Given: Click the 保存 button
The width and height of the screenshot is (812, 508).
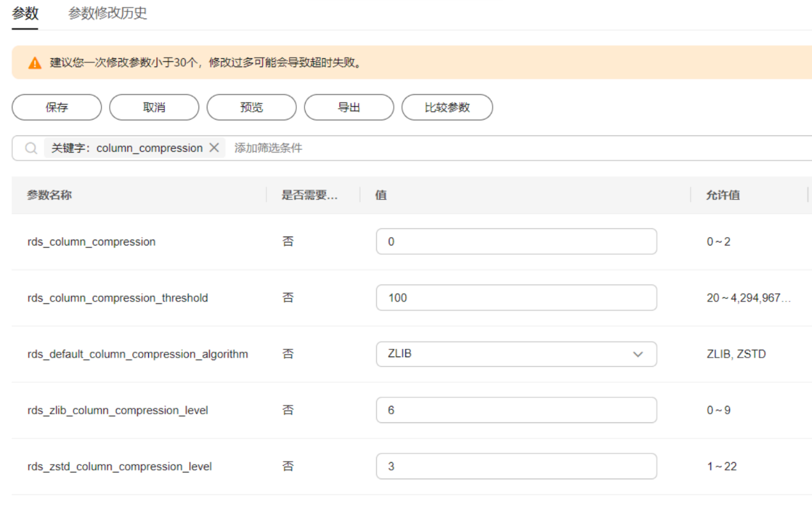Looking at the screenshot, I should [x=56, y=107].
